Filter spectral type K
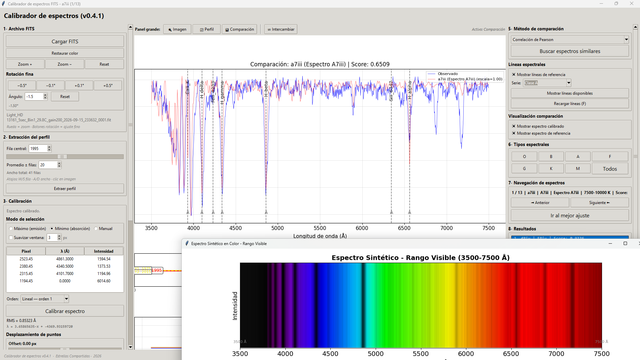 click(x=551, y=168)
